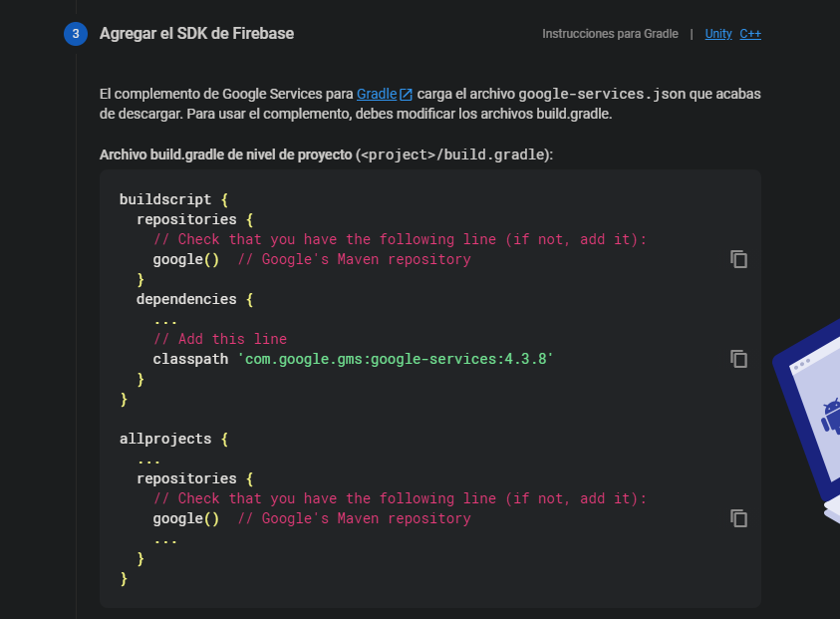The width and height of the screenshot is (840, 619).
Task: Copy the allprojects google() repository line
Action: pos(738,518)
